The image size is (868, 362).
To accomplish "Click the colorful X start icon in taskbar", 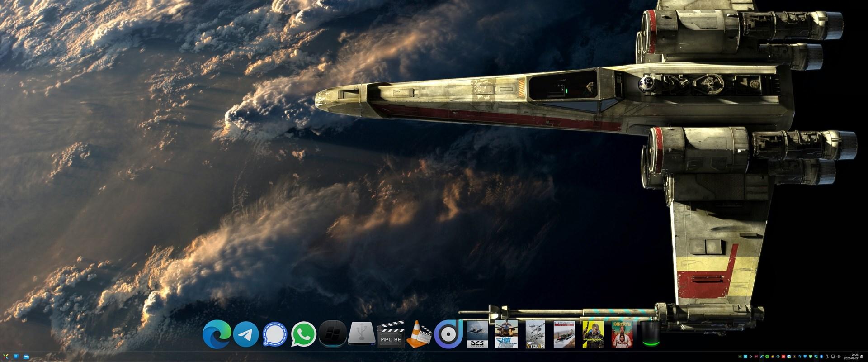I will click(x=6, y=357).
